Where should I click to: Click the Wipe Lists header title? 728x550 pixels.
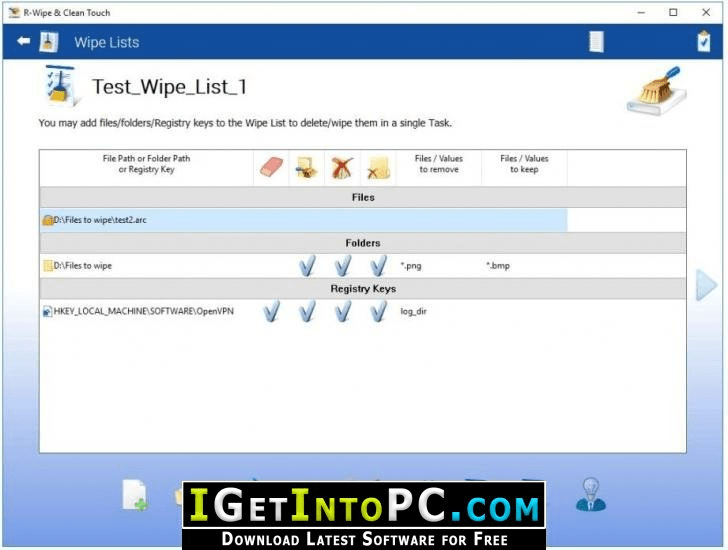106,42
